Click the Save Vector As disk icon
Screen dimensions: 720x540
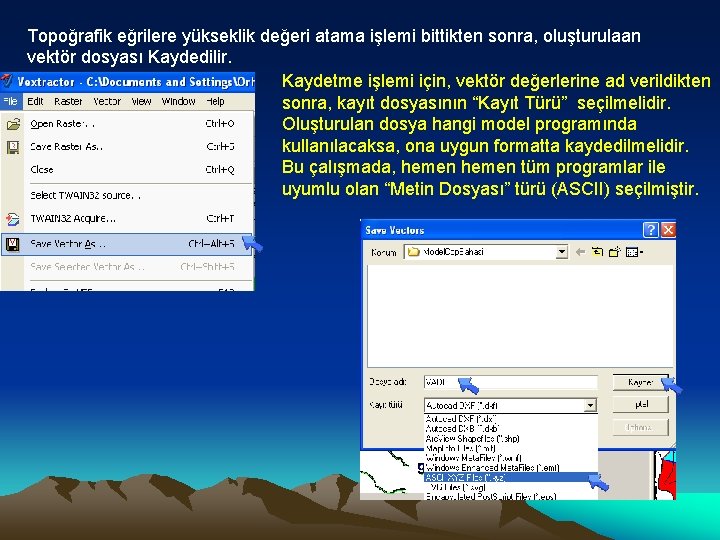12,244
